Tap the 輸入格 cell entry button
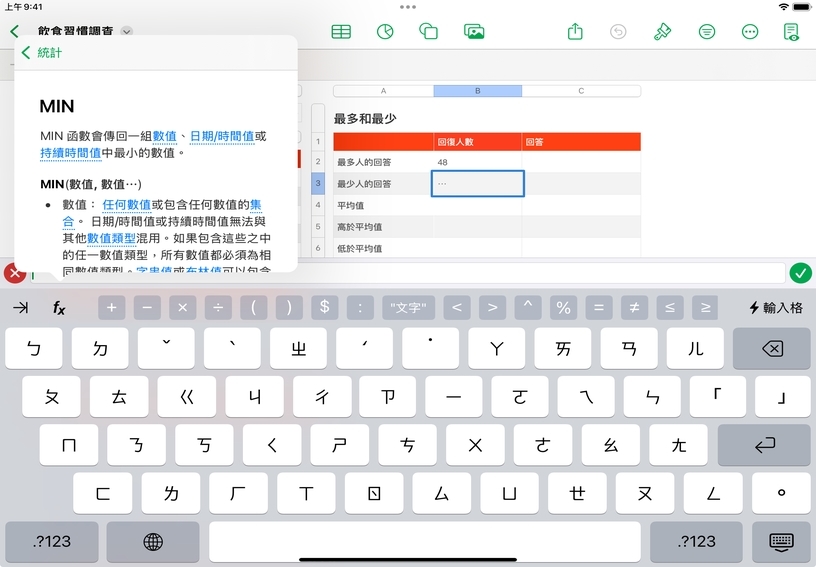Viewport: 816px width, 567px height. point(775,308)
